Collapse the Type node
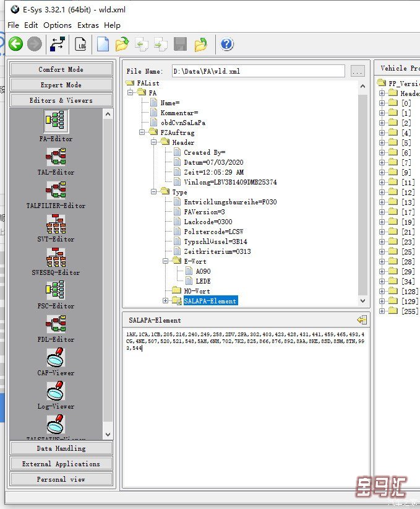 click(154, 192)
